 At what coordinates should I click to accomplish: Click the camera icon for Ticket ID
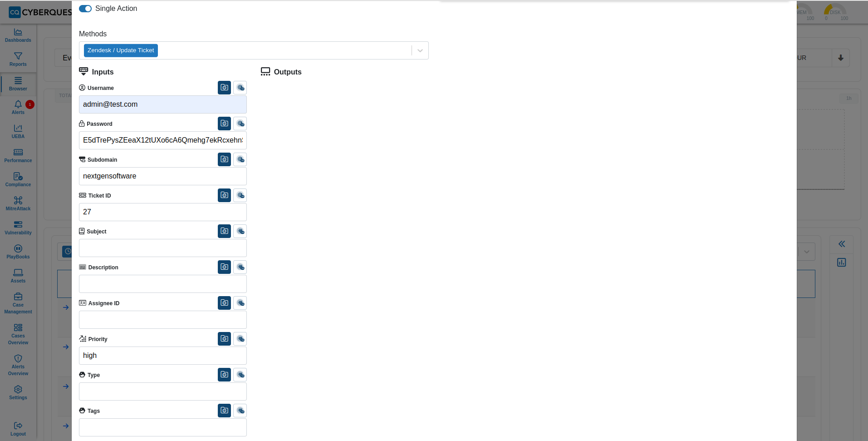coord(224,195)
